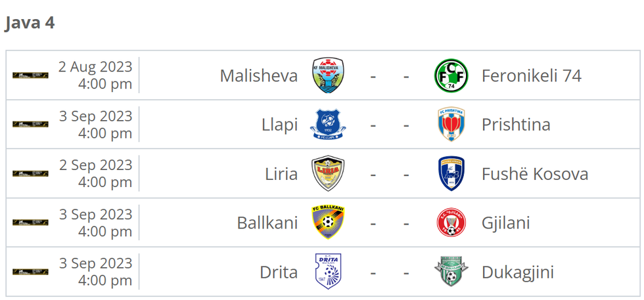Open the 2 Sep 2023 match date

pyautogui.click(x=95, y=165)
